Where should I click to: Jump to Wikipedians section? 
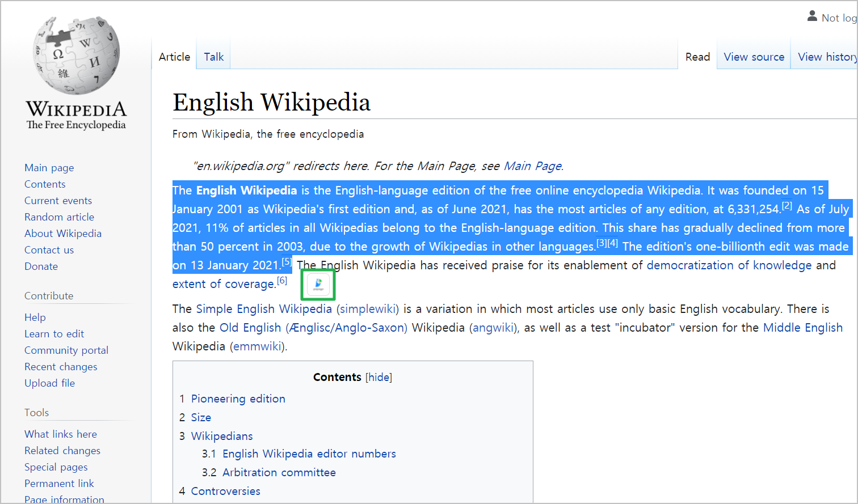pos(222,437)
